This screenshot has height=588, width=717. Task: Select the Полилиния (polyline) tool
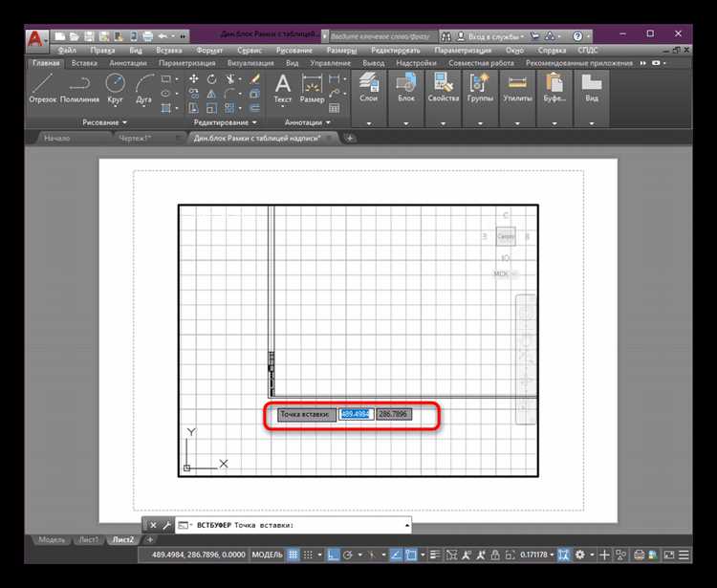pyautogui.click(x=79, y=89)
